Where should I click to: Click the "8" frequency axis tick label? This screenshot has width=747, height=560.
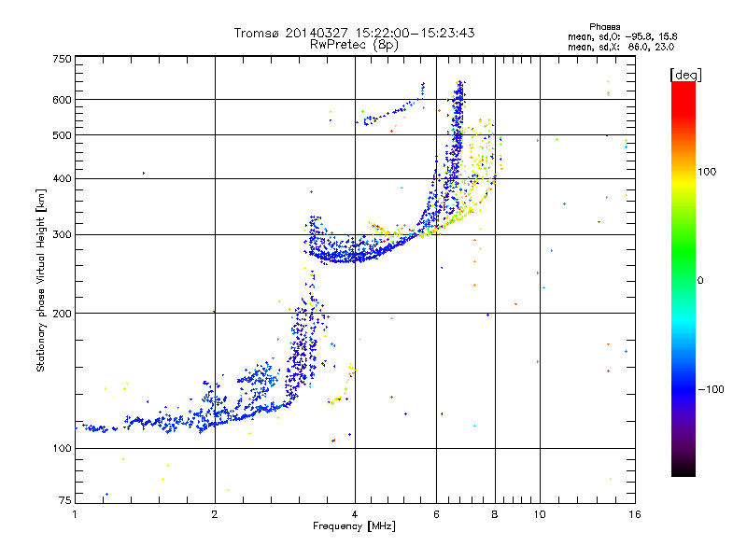(x=495, y=514)
